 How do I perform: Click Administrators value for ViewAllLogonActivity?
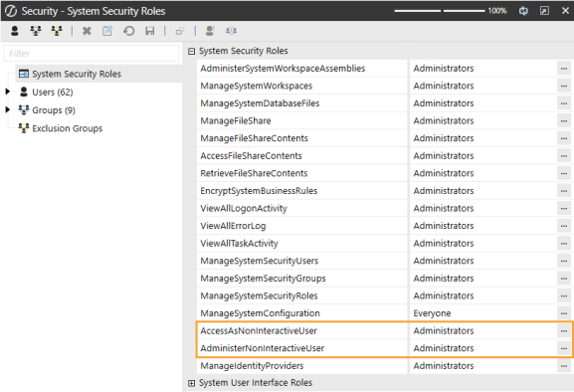pos(444,208)
